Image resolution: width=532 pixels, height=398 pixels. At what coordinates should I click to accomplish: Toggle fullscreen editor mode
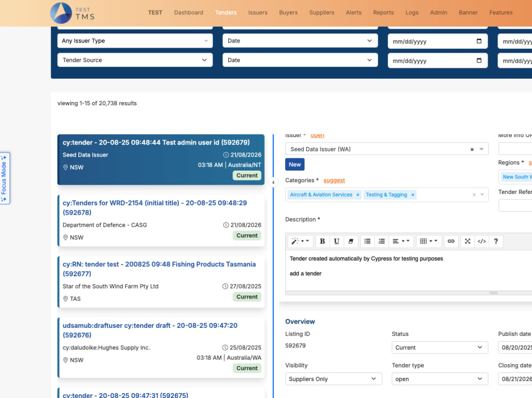(468, 241)
